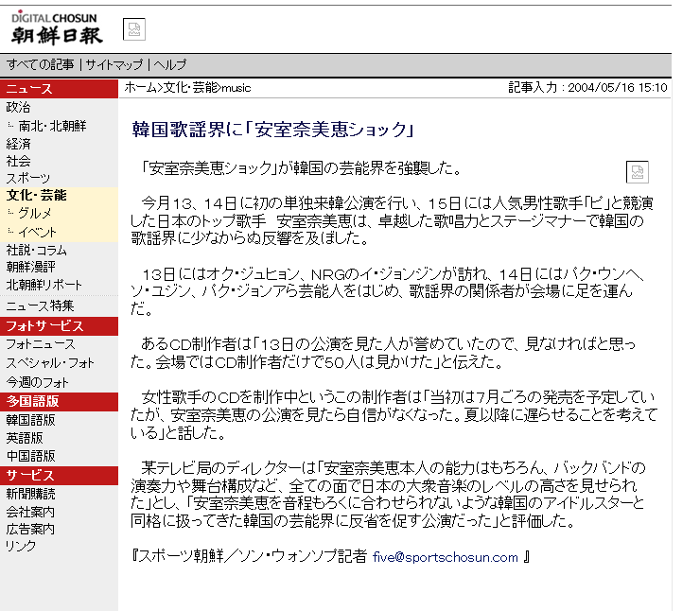Open リンク in the sidebar

(21, 546)
